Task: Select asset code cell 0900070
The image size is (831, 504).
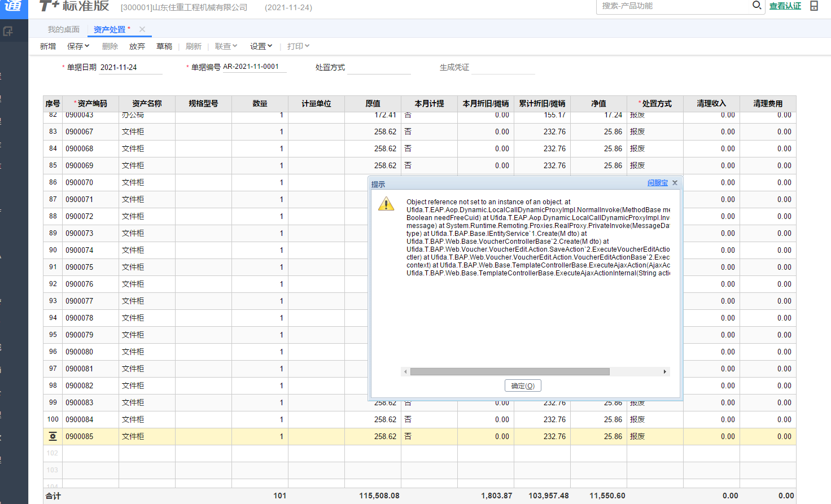Action: point(91,182)
